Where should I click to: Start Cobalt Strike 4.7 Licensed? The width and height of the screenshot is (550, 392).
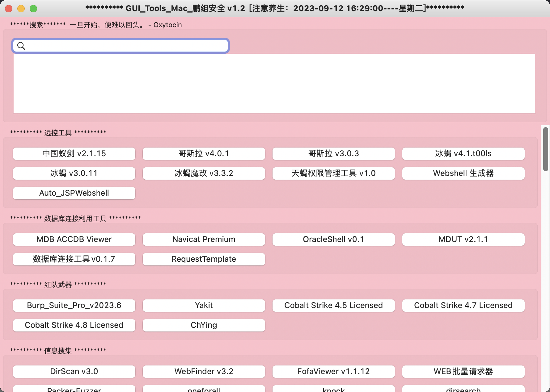click(463, 306)
